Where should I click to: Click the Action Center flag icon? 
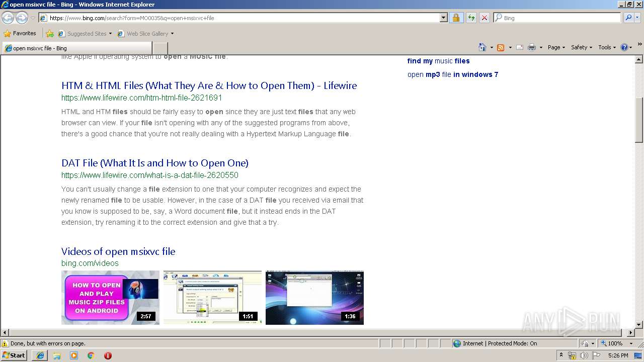pyautogui.click(x=596, y=355)
